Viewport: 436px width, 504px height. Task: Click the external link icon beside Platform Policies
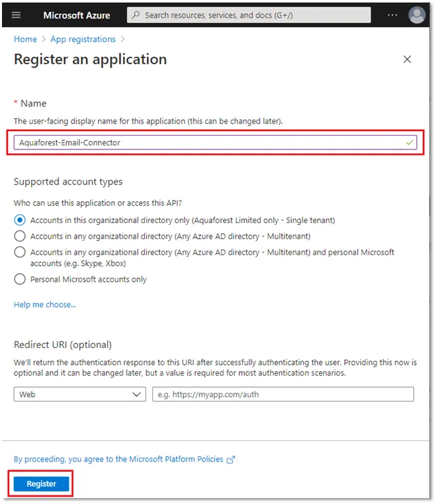pyautogui.click(x=231, y=459)
